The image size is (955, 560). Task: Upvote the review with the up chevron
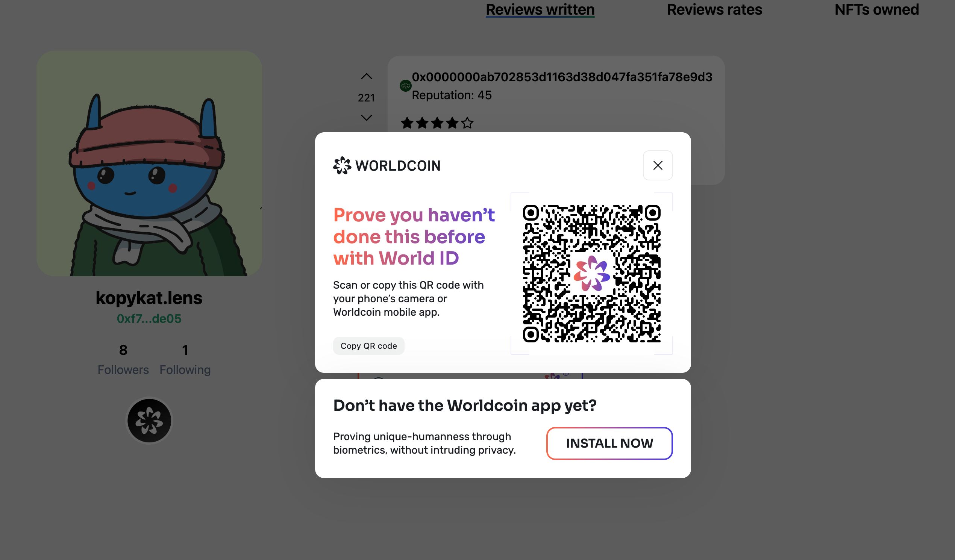(x=366, y=77)
